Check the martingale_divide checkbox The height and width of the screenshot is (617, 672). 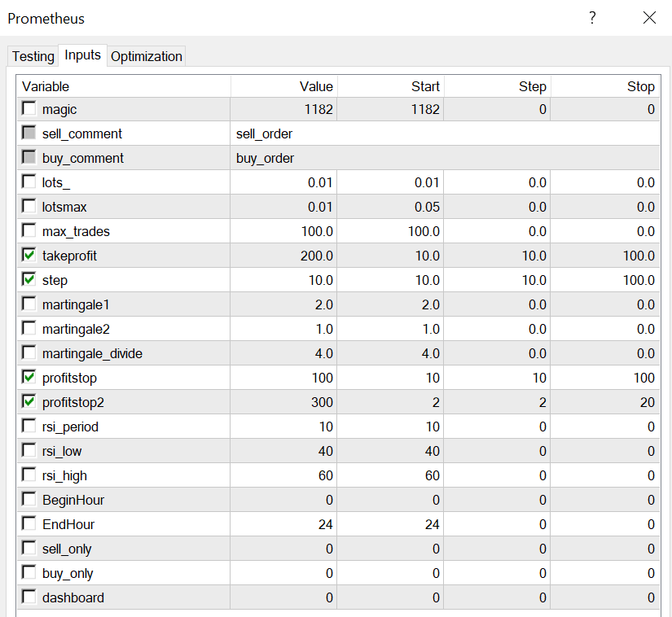point(29,352)
